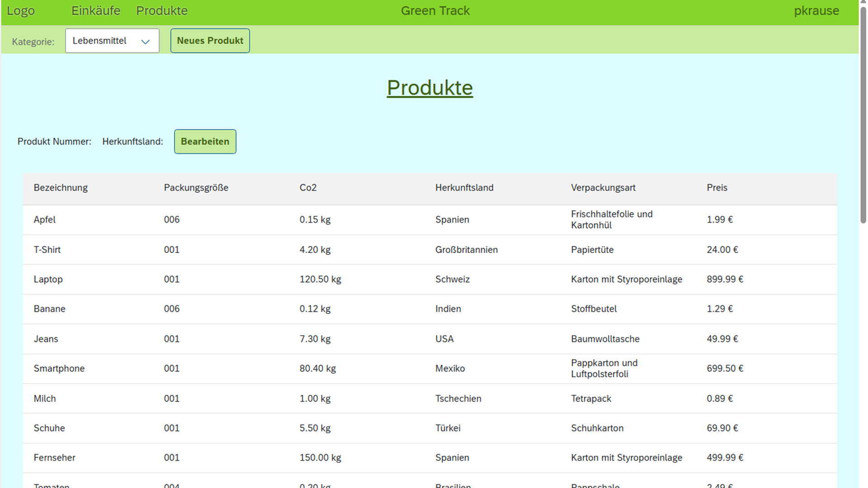Screen dimensions: 868x488
Task: Click the dropdown chevron arrow icon
Action: point(145,42)
